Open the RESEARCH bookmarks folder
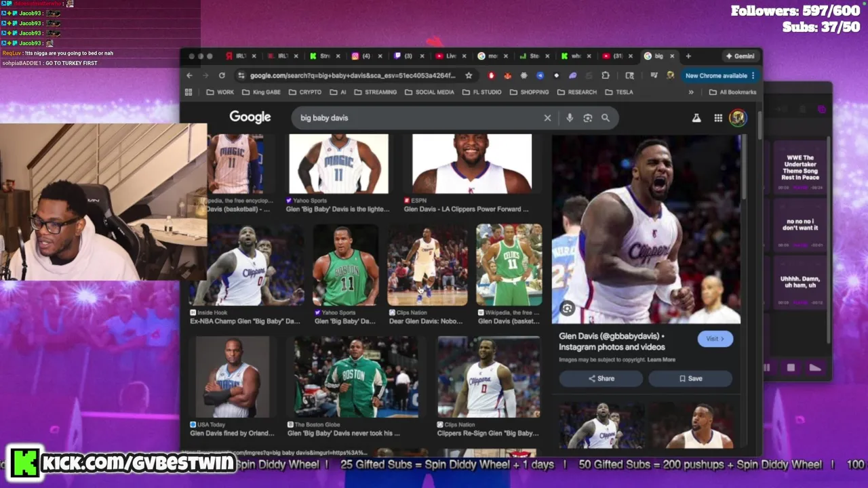 [576, 92]
